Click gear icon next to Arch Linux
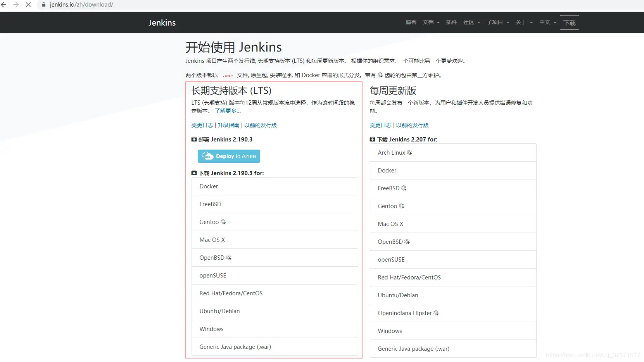The image size is (644, 362). tap(409, 153)
